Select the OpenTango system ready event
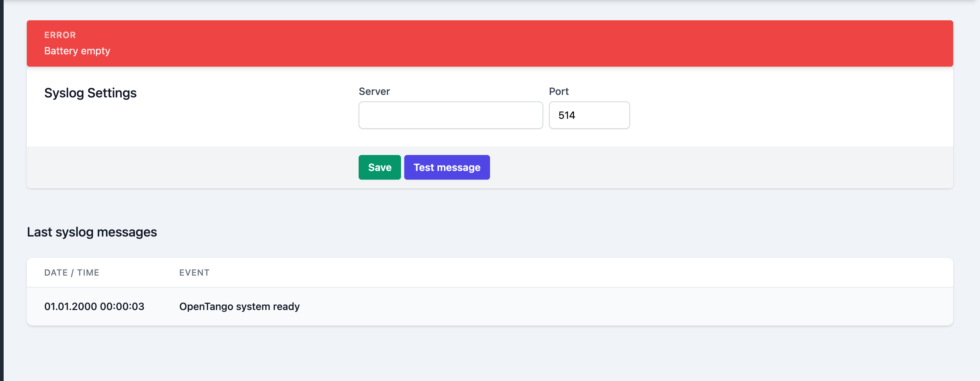This screenshot has height=381, width=980. [239, 306]
